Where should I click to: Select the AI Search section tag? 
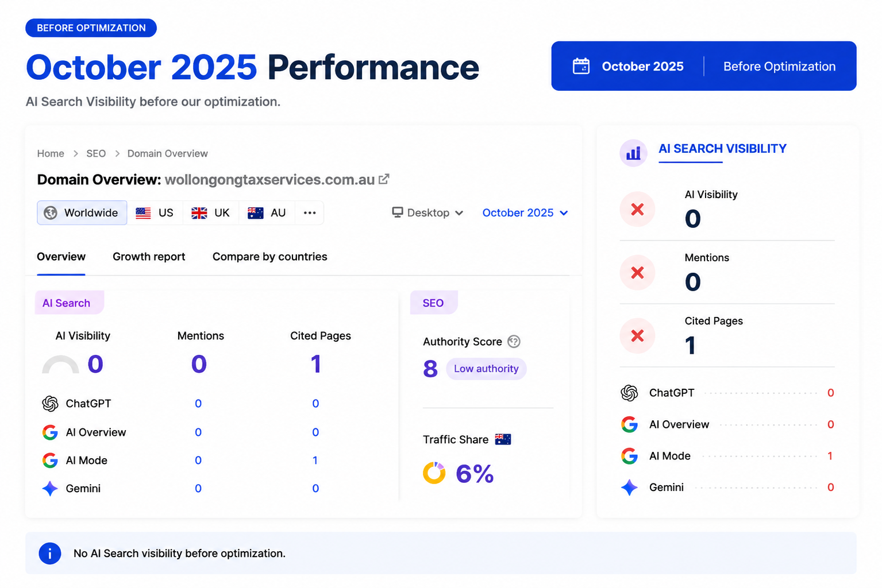coord(69,303)
